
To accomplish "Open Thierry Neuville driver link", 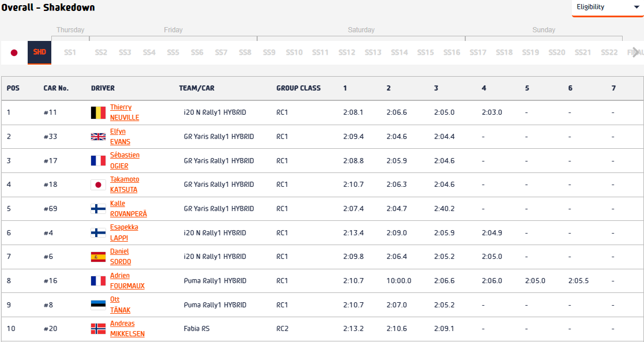I will pyautogui.click(x=125, y=112).
